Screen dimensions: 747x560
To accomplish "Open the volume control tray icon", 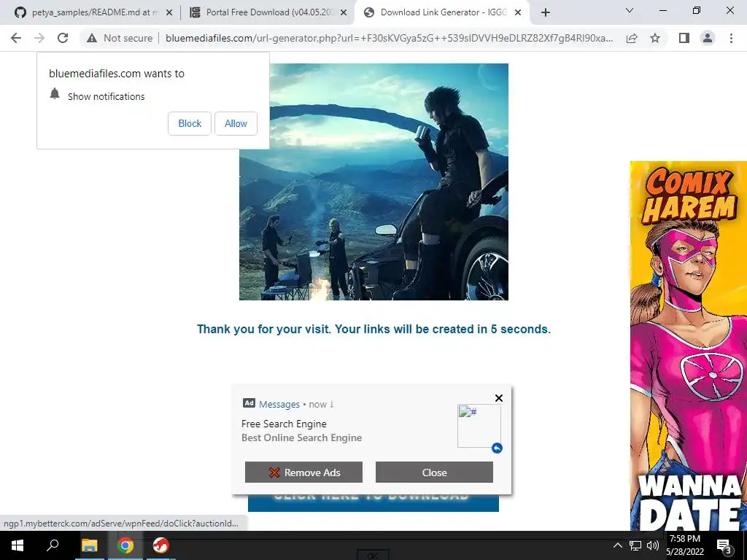I will coord(653,545).
